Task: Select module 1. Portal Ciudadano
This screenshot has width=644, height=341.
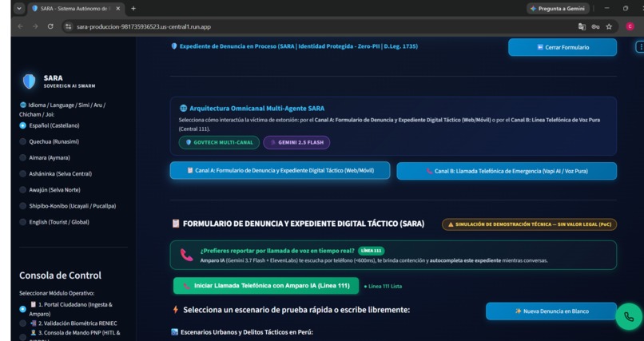Action: click(x=66, y=309)
